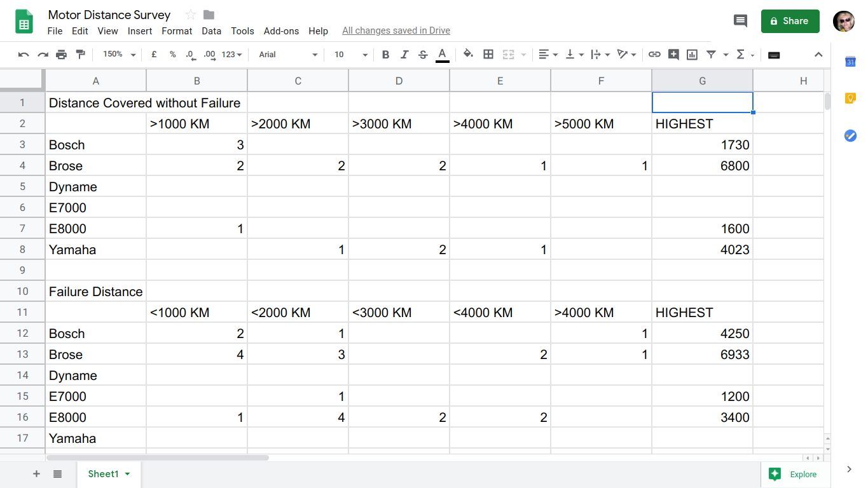Open the Format menu
Image resolution: width=868 pixels, height=488 pixels.
pos(177,30)
